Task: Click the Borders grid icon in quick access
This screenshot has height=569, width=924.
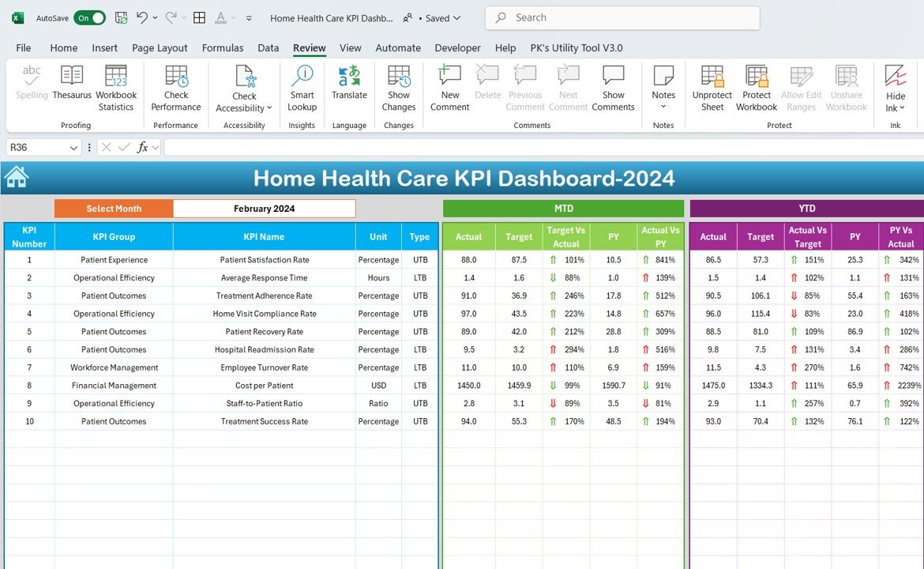Action: [199, 17]
